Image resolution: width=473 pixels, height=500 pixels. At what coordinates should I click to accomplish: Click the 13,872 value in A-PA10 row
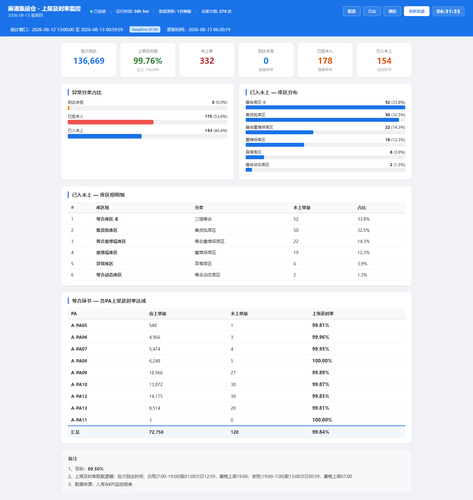pyautogui.click(x=156, y=385)
